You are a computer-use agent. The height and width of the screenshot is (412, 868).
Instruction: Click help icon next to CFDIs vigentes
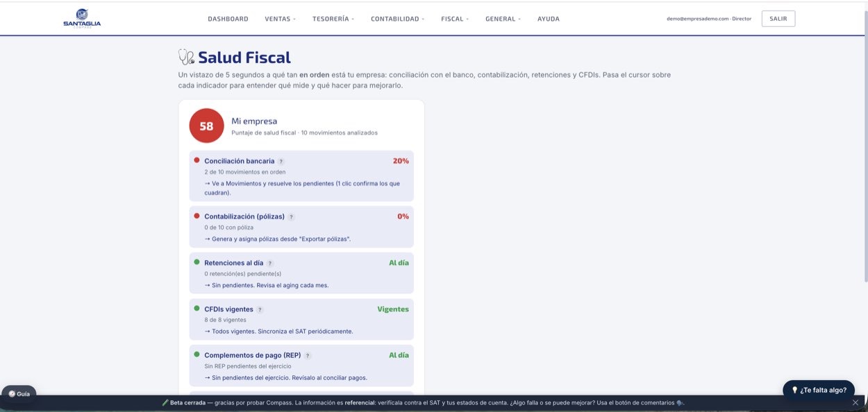click(260, 309)
